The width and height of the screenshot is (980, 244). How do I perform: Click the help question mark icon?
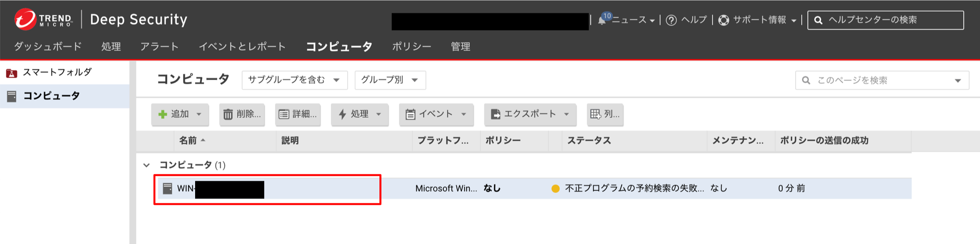pyautogui.click(x=671, y=20)
